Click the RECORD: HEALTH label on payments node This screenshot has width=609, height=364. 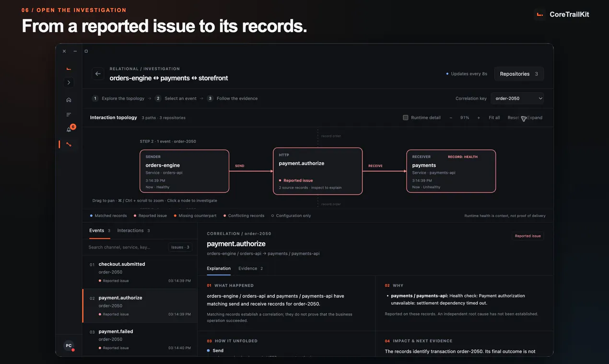pyautogui.click(x=463, y=157)
